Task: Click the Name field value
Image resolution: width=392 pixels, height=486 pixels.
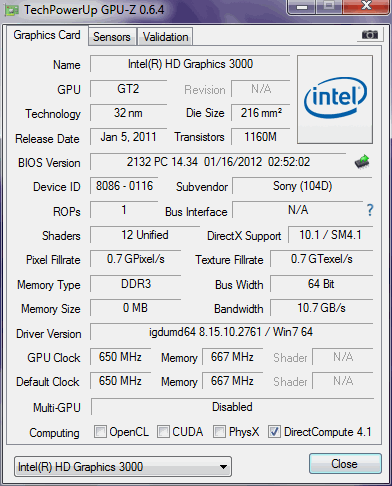Action: click(x=190, y=64)
